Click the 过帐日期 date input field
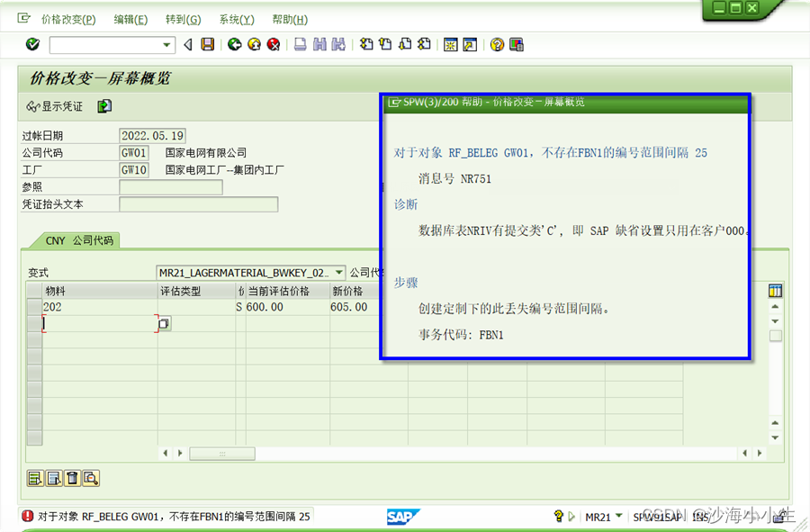810x532 pixels. coord(153,135)
